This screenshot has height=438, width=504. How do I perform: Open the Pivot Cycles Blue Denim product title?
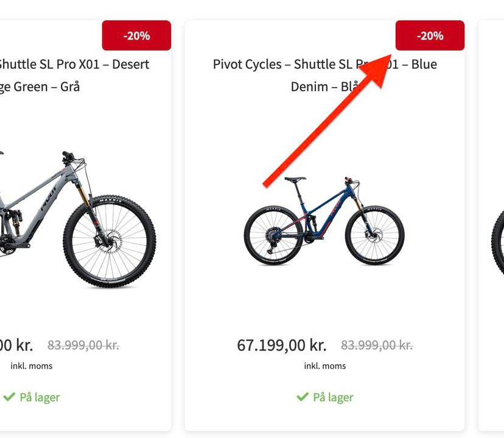(x=324, y=75)
